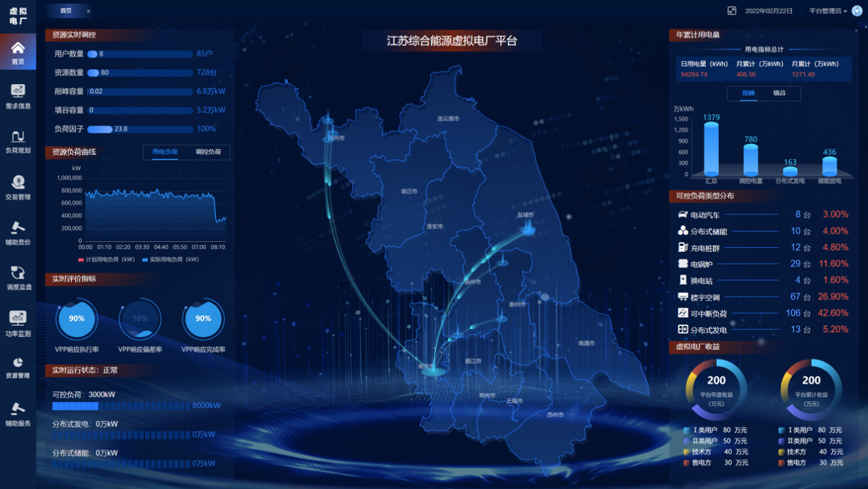Switch to 用电负荷 tab

pos(165,152)
